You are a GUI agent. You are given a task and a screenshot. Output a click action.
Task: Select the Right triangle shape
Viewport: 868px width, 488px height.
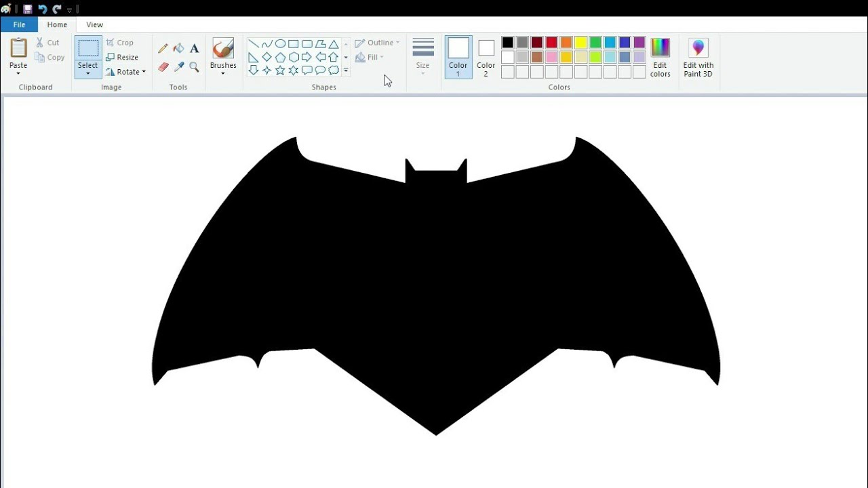[253, 57]
